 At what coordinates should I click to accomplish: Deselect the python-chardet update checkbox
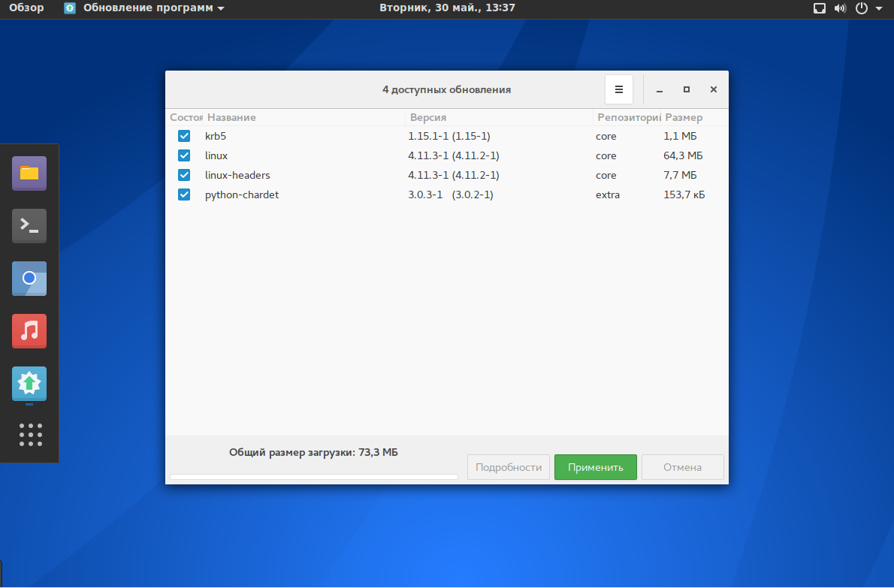184,194
